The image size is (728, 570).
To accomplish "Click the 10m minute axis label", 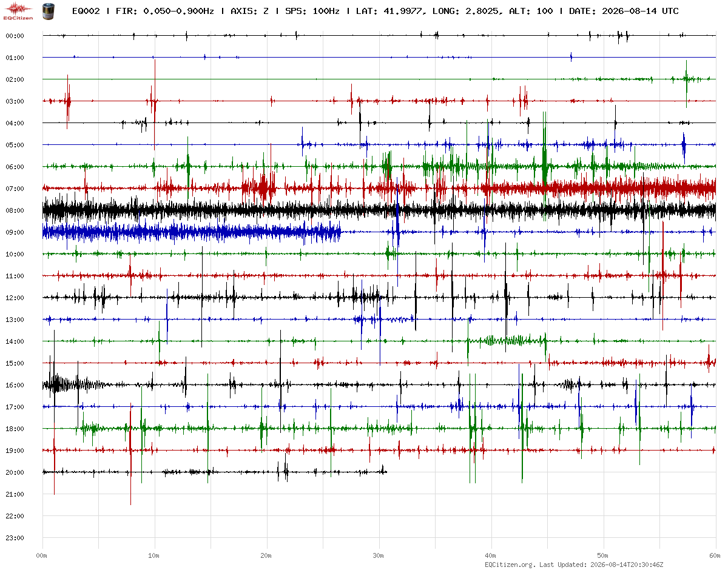I will point(154,555).
